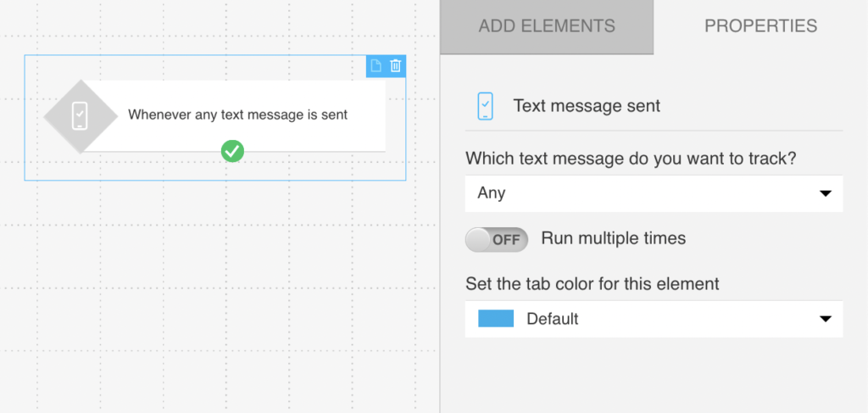The height and width of the screenshot is (413, 868).
Task: Click the 'Which text message do you want to track?' label
Action: (632, 158)
